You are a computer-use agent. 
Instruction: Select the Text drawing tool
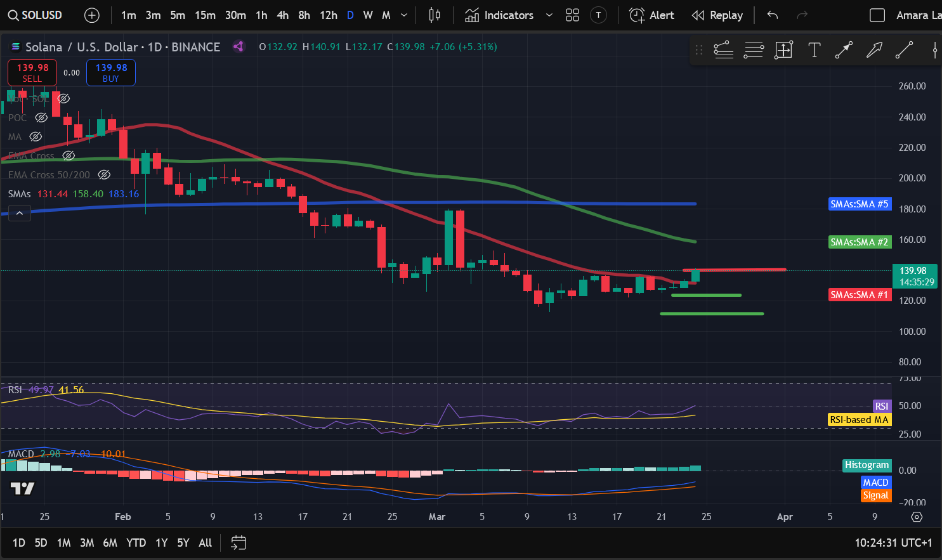814,50
